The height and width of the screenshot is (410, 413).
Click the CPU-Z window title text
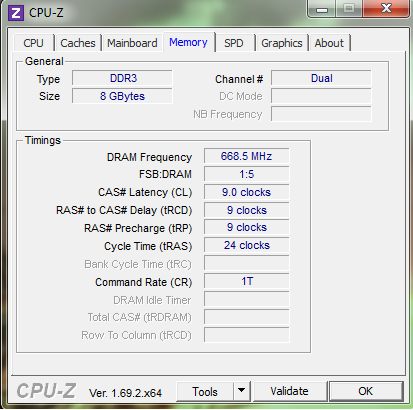46,13
